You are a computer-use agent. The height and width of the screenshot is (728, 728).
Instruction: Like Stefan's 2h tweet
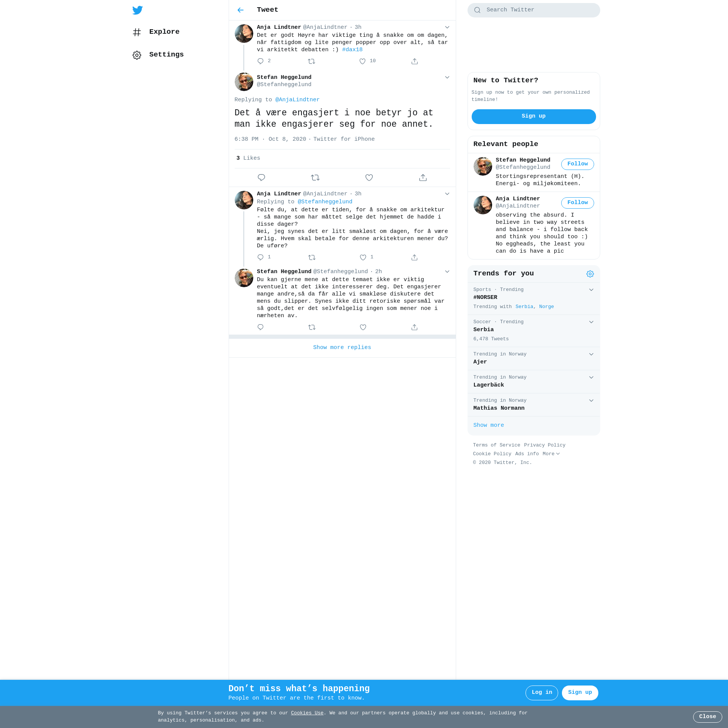tap(363, 327)
